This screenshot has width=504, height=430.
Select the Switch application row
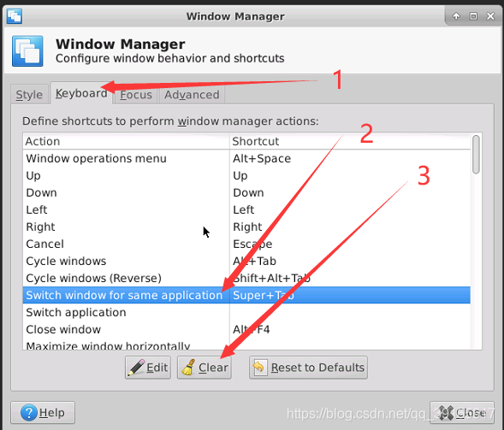coord(246,313)
